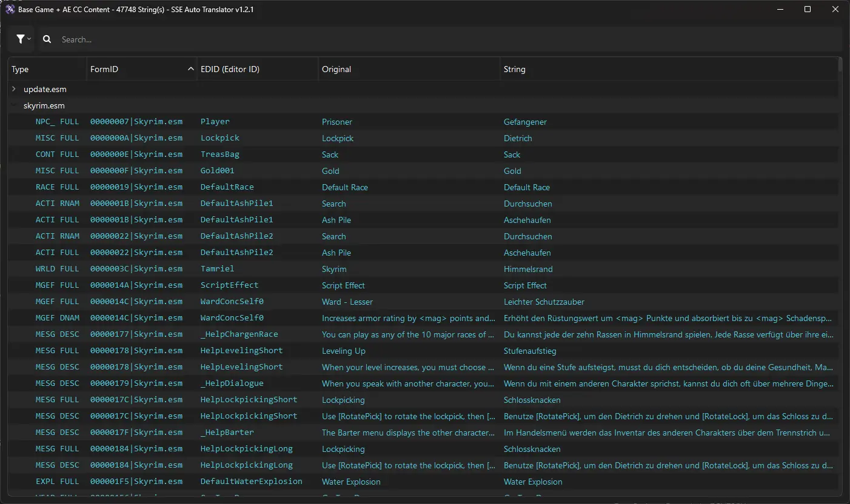Click the 'Ward - Lesser' original text
The height and width of the screenshot is (504, 850).
(347, 302)
